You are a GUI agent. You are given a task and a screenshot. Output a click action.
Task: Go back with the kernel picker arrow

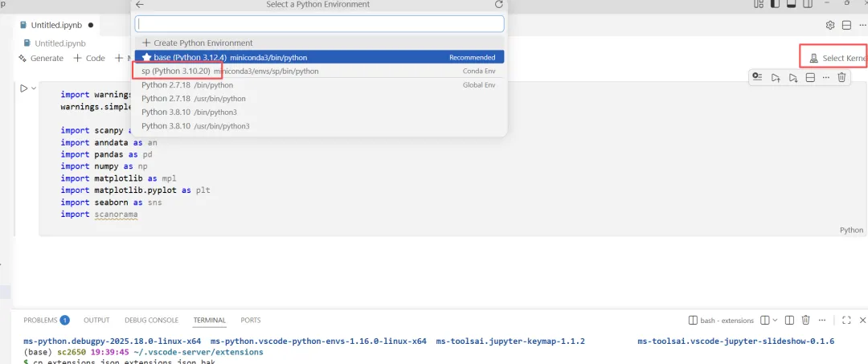click(x=140, y=5)
